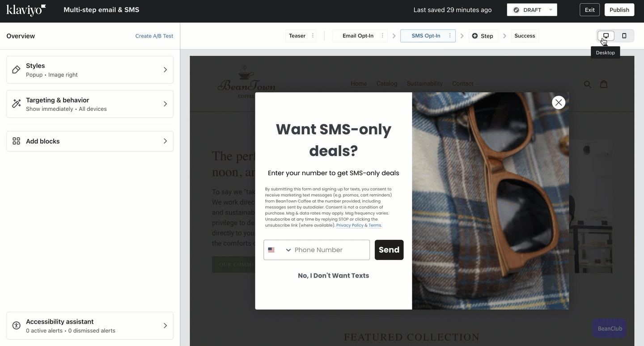Expand the Add blocks chevron

coord(165,141)
